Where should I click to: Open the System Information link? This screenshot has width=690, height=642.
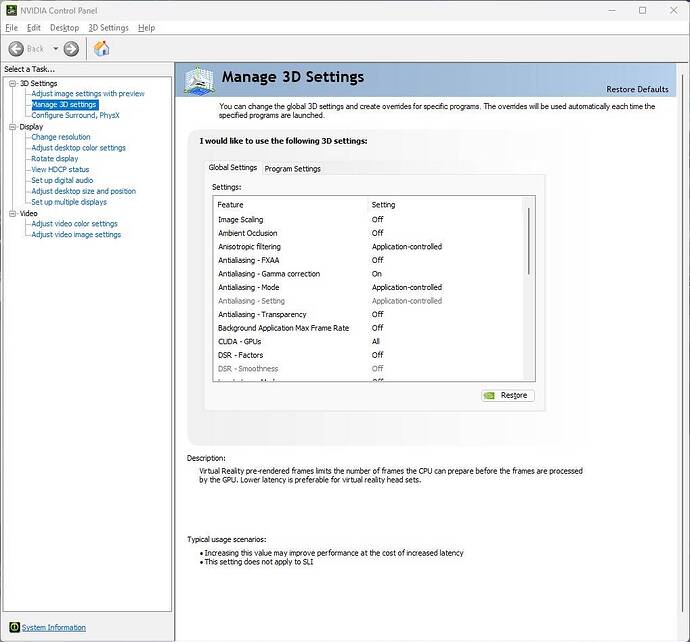pyautogui.click(x=53, y=627)
